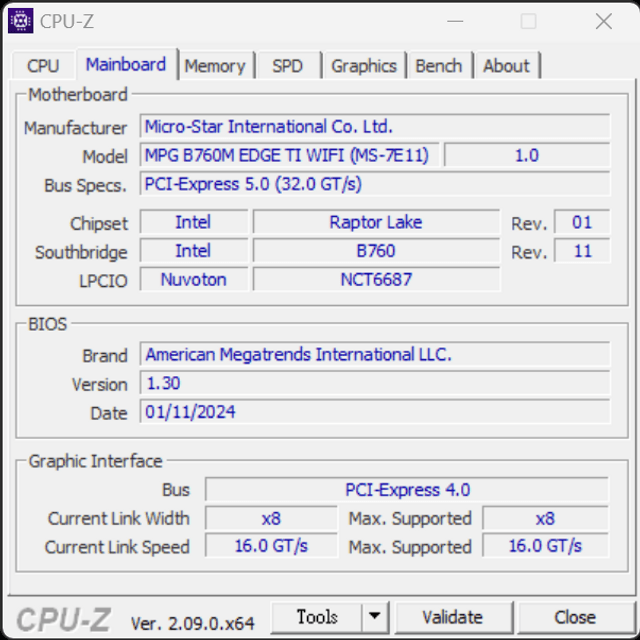This screenshot has height=640, width=640.
Task: Expand the Tools dropdown arrow
Action: tap(375, 616)
